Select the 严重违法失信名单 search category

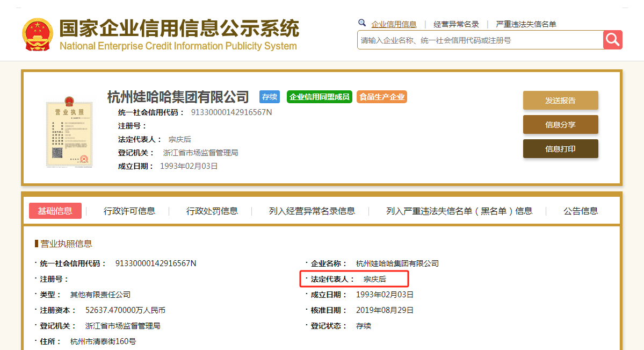[x=526, y=24]
